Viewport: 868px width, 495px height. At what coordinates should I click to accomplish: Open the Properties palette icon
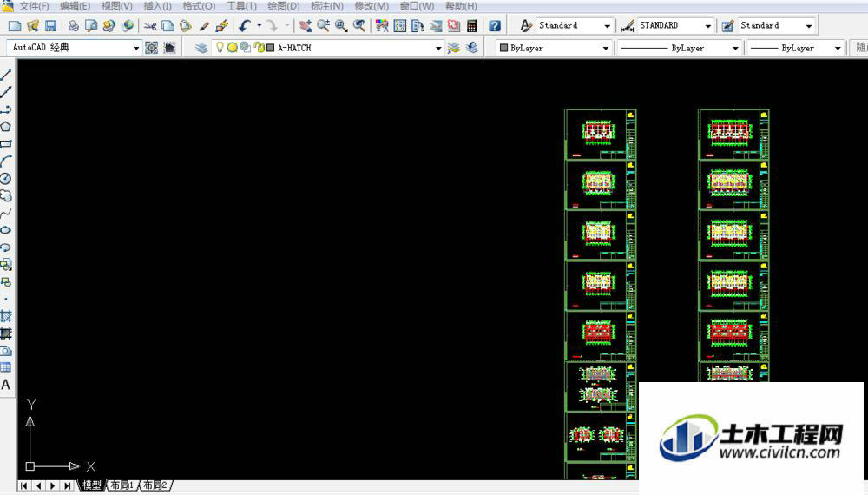point(382,25)
